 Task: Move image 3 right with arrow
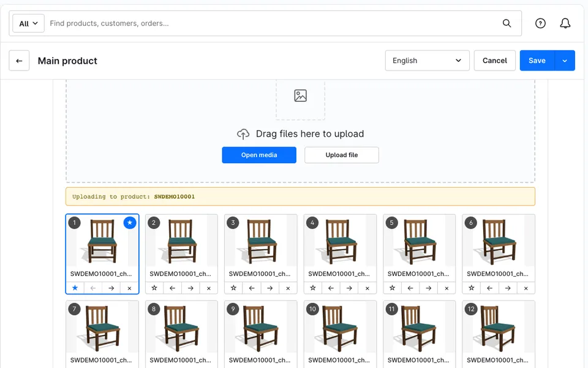270,288
